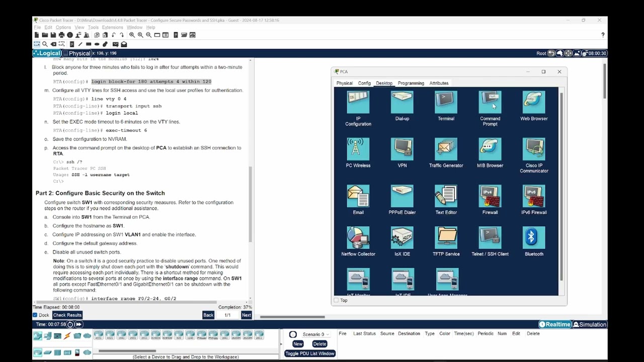Viewport: 644px width, 362px height.
Task: Toggle the Dock checkbox
Action: tap(35, 315)
